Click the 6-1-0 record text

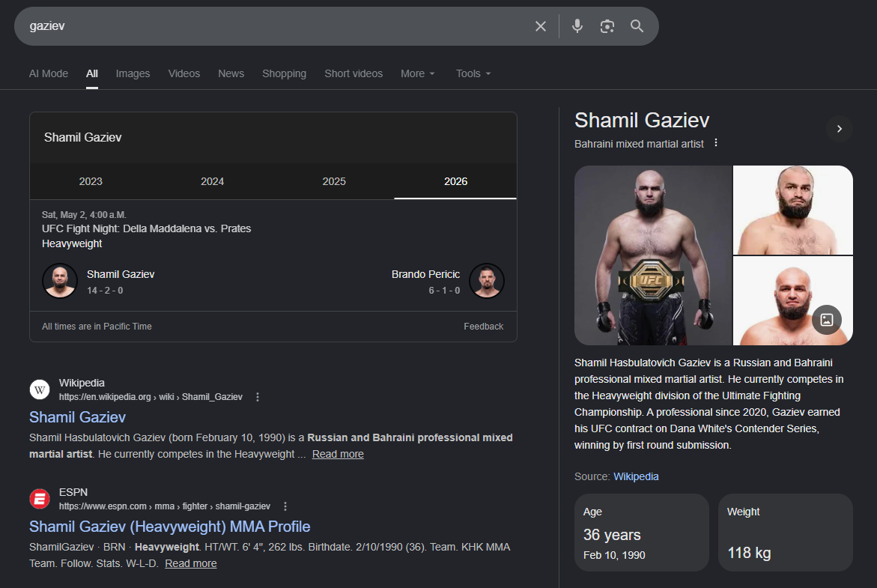click(x=444, y=291)
